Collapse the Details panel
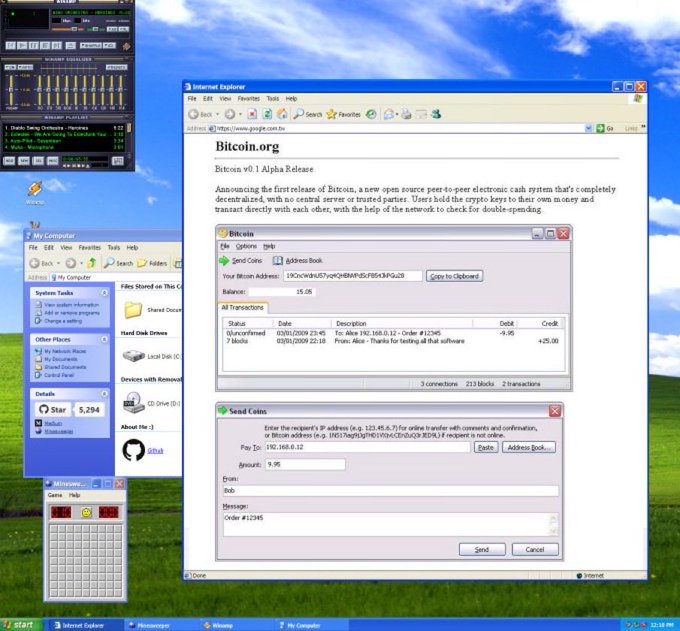The width and height of the screenshot is (680, 631). (x=104, y=393)
